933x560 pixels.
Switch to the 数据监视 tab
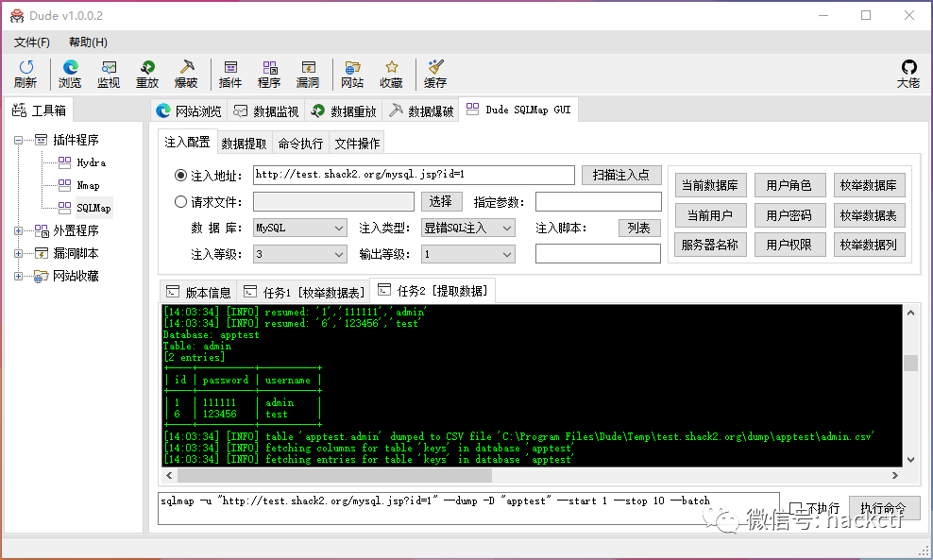click(x=266, y=110)
